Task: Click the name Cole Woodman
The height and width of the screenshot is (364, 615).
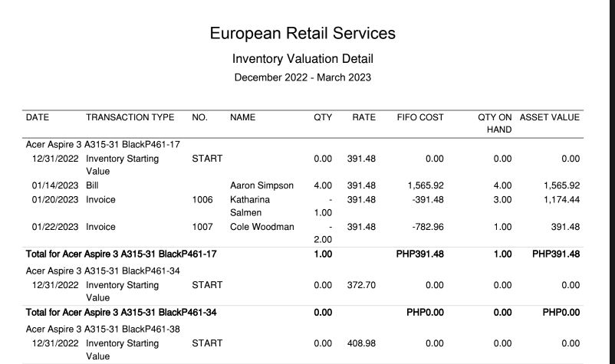Action: coord(261,227)
